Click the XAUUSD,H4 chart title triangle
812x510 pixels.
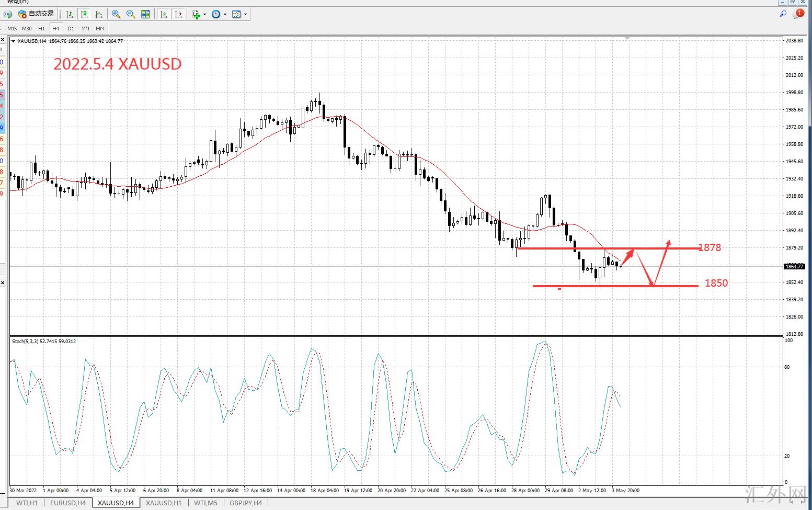(14, 41)
